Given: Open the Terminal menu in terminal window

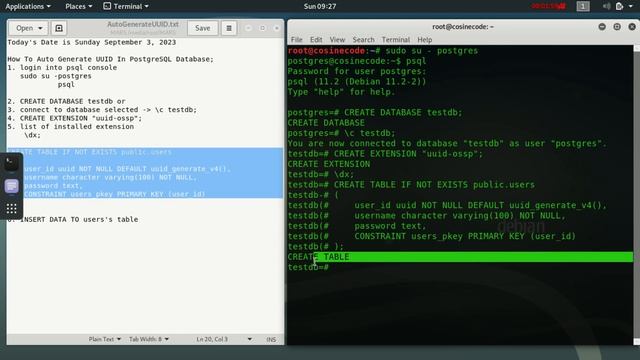Looking at the screenshot, I should [396, 40].
